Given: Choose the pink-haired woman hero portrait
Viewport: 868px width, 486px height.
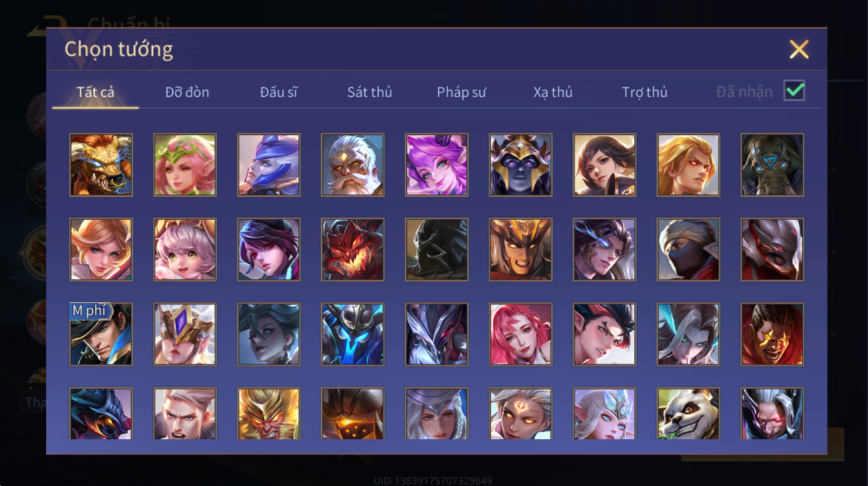Looking at the screenshot, I should coord(520,334).
